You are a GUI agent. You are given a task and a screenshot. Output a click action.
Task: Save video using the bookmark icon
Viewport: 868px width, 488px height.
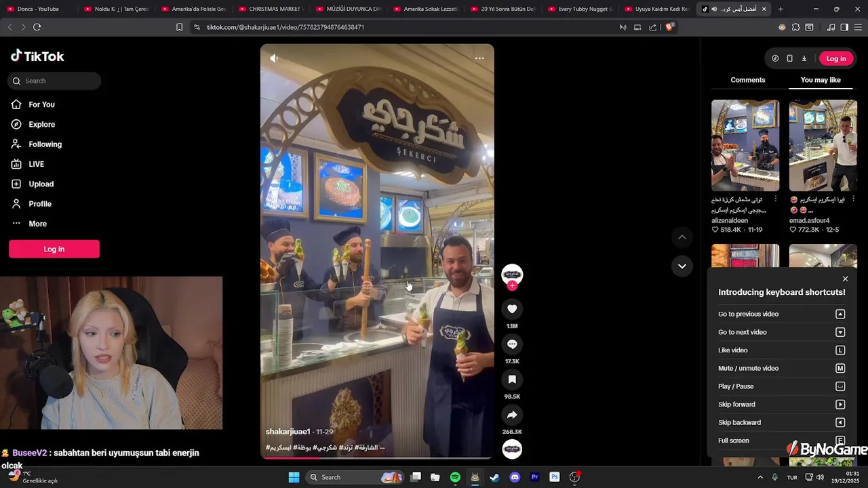(512, 380)
